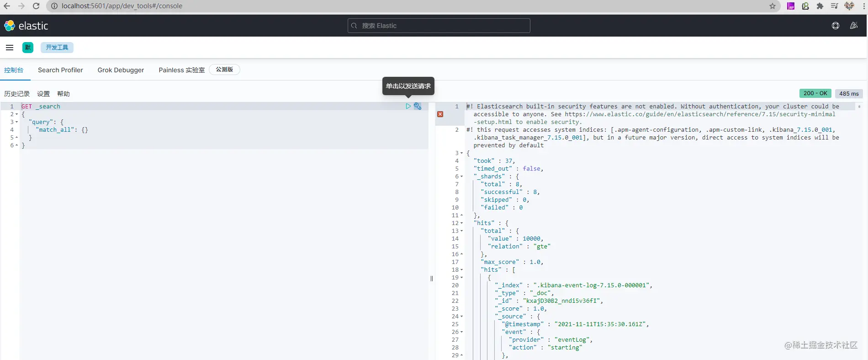Viewport: 868px width, 360px height.
Task: Click the "max_score" : 1.0 line
Action: tap(512, 262)
